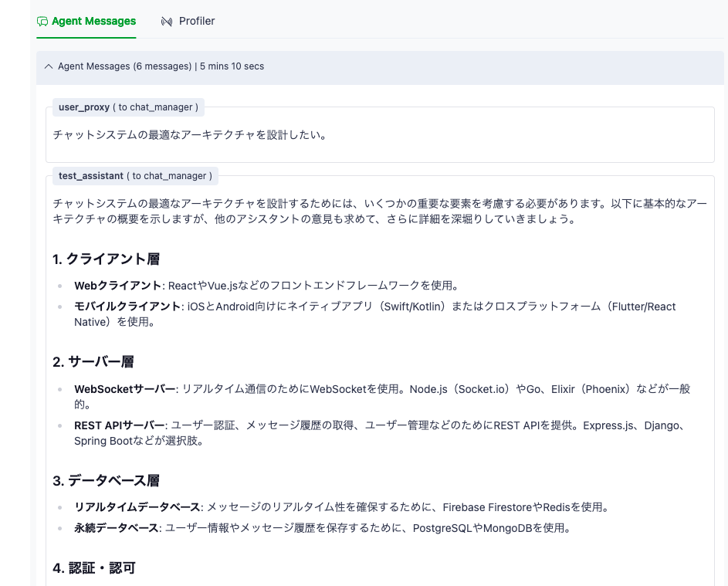This screenshot has width=728, height=586.
Task: Switch to the Profiler tab
Action: click(x=188, y=22)
